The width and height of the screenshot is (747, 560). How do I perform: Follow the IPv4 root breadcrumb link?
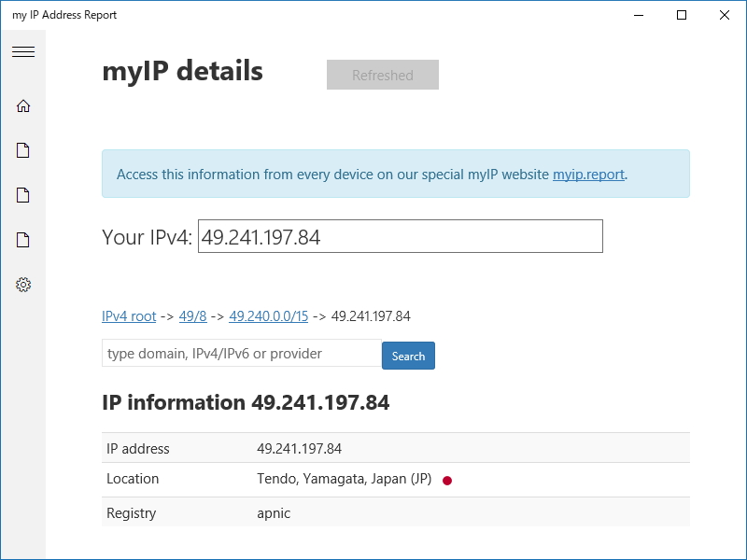click(x=129, y=316)
